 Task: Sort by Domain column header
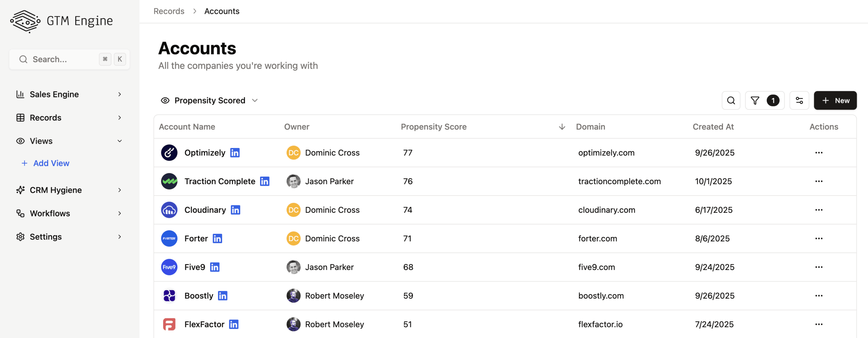[x=590, y=127]
